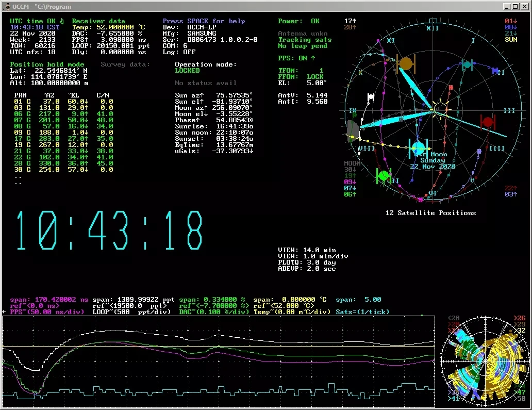Image resolution: width=532 pixels, height=410 pixels.
Task: Click the '22 Nov 2020' date under UTC time
Action: [32, 33]
